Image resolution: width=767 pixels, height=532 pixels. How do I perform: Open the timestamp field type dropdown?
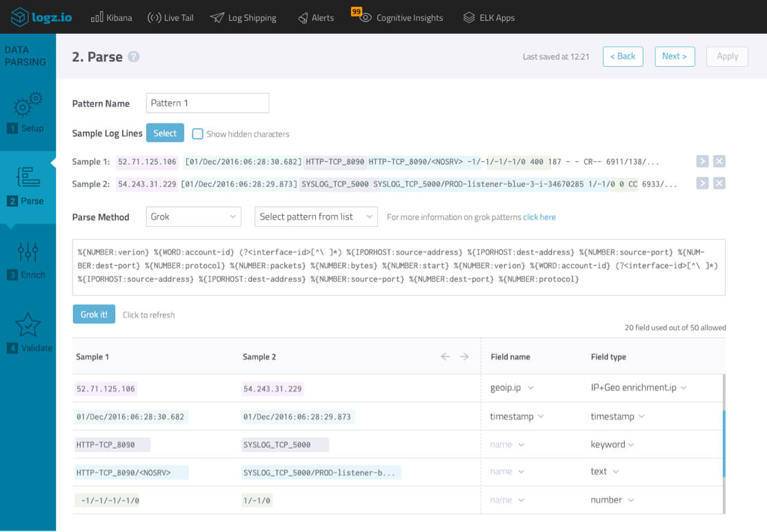617,416
